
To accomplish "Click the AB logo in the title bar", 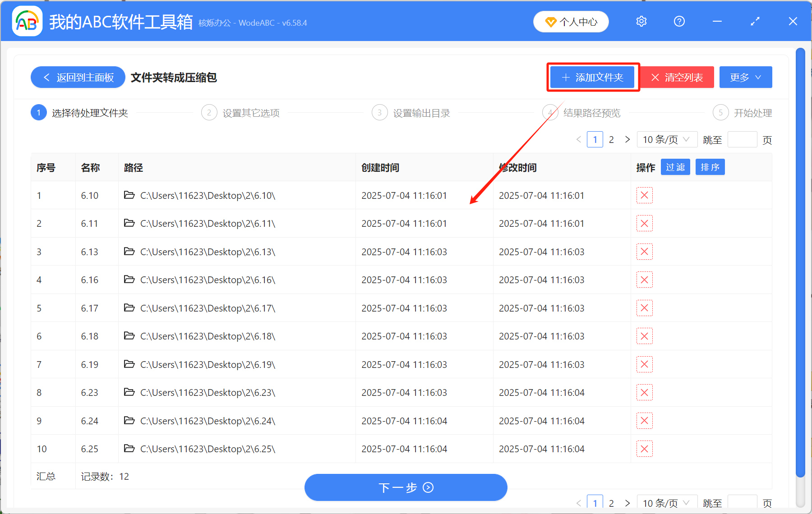I will coord(27,21).
